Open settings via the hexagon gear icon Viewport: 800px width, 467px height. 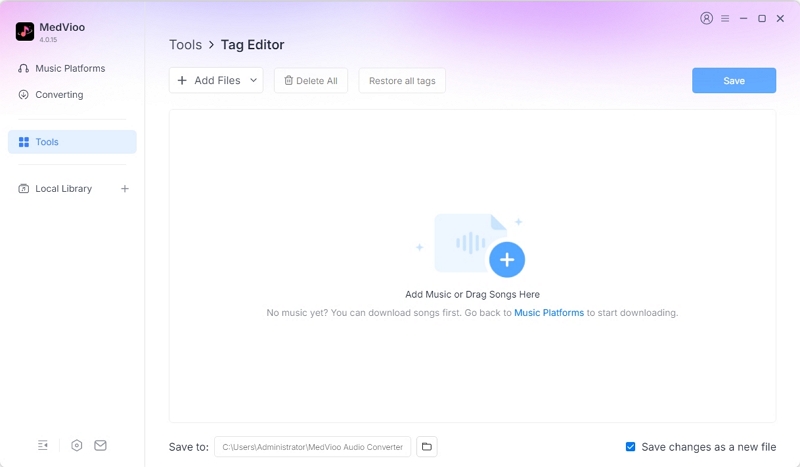click(x=77, y=446)
